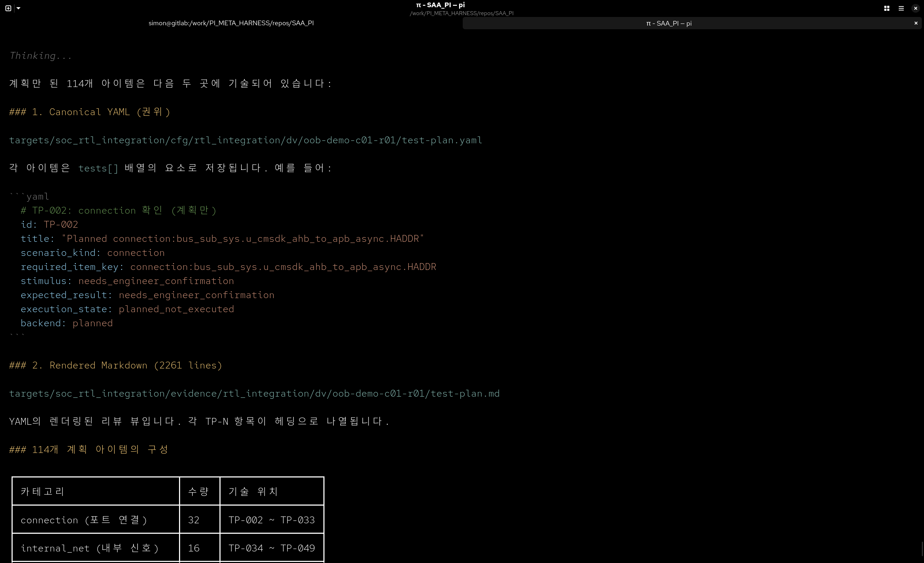924x563 pixels.
Task: Close the terminal window
Action: (915, 8)
